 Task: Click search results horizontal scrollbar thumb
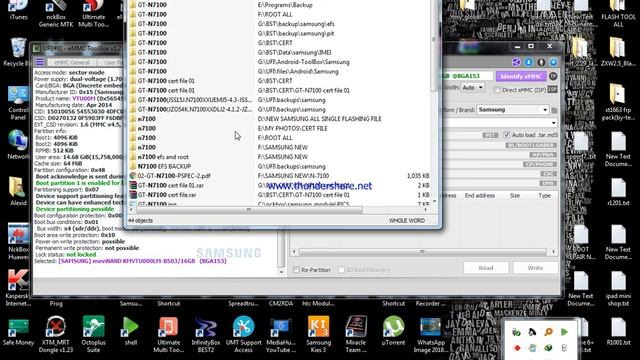[249, 210]
